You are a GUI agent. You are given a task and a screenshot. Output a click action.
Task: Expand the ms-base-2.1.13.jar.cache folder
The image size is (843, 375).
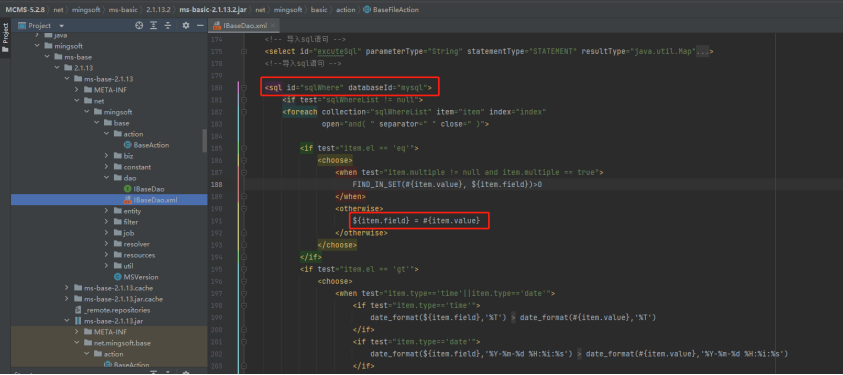coord(67,299)
